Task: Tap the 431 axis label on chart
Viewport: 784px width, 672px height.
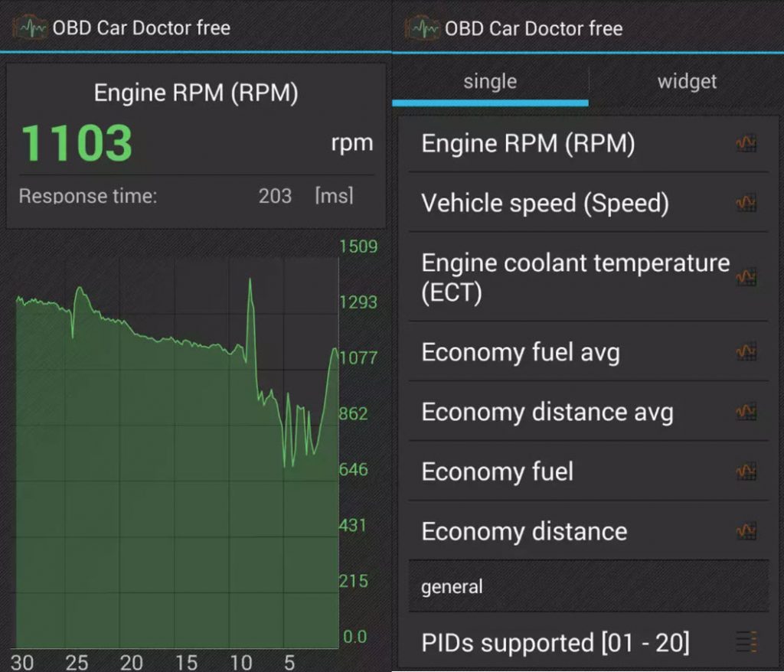Action: click(x=352, y=526)
